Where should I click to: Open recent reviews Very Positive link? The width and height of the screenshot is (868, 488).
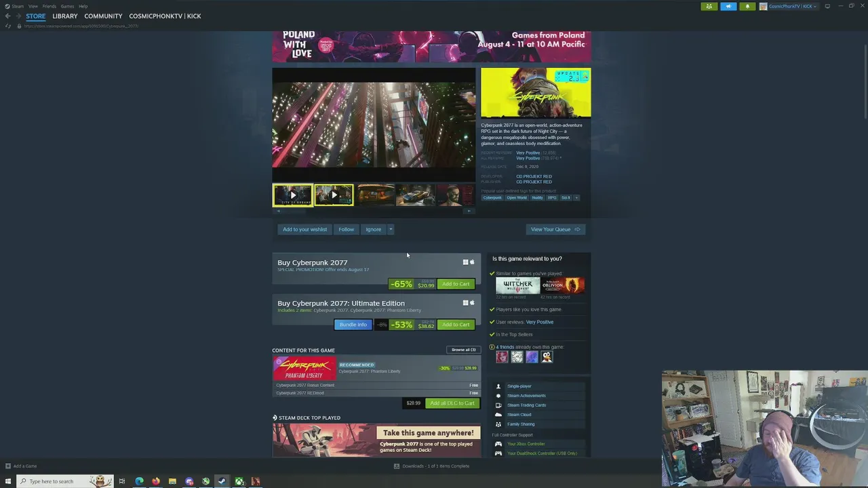528,153
